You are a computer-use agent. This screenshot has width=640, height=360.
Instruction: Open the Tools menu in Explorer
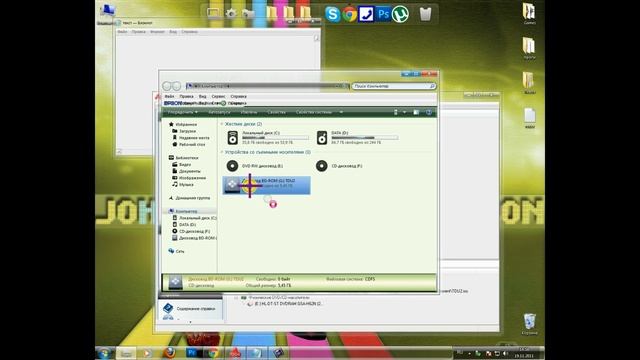(218, 97)
